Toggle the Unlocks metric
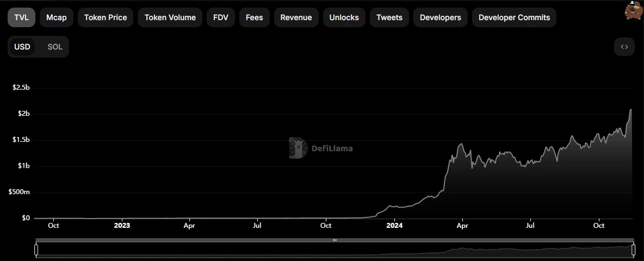644x261 pixels. point(344,17)
